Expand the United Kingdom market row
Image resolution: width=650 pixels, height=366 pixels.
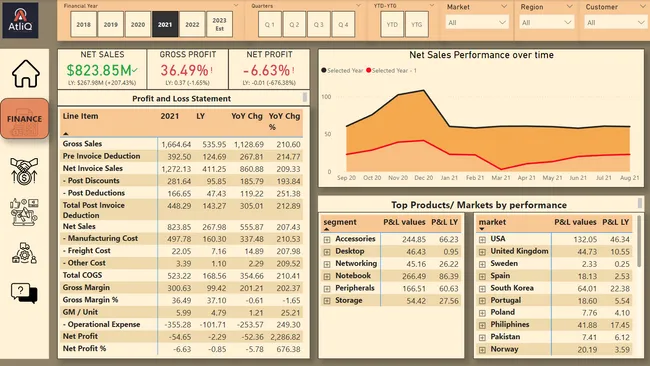[x=482, y=252]
